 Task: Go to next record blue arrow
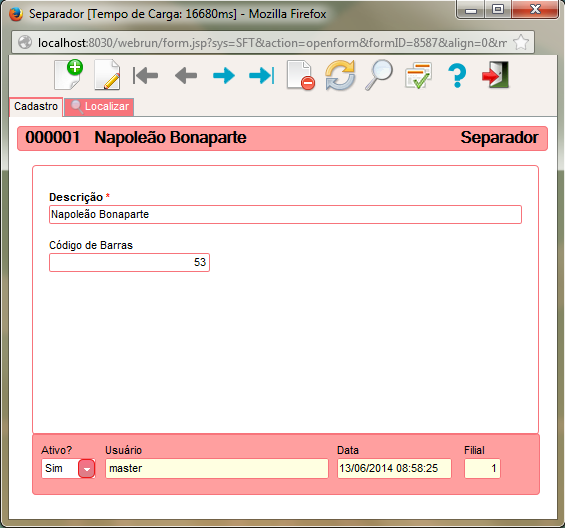coord(224,76)
